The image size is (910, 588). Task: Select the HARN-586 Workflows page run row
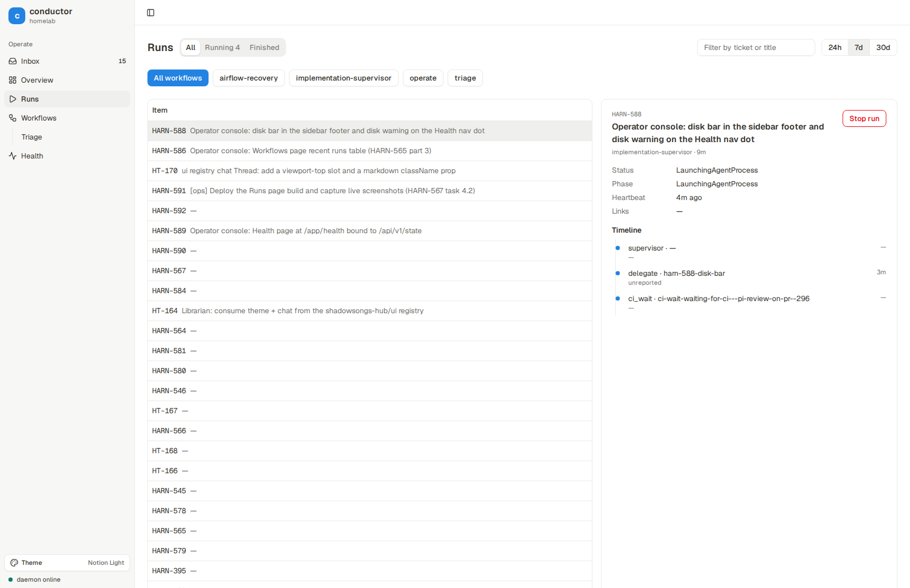click(370, 151)
